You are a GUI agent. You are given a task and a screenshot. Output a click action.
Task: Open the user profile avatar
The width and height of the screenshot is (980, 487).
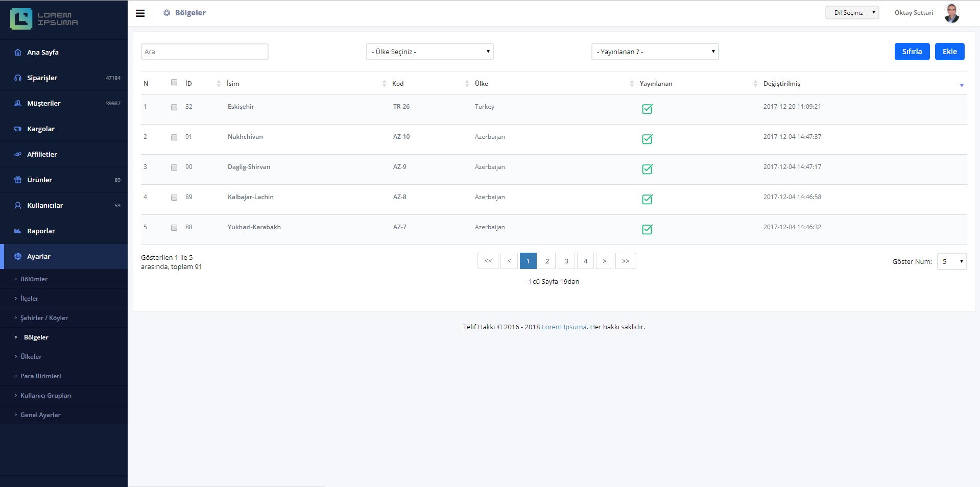tap(951, 13)
